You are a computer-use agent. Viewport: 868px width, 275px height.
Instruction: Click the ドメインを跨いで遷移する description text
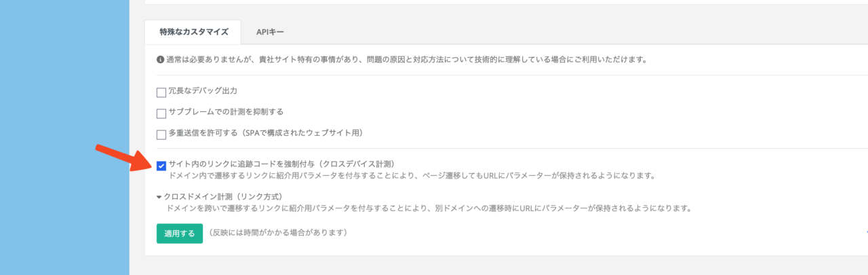tap(429, 208)
